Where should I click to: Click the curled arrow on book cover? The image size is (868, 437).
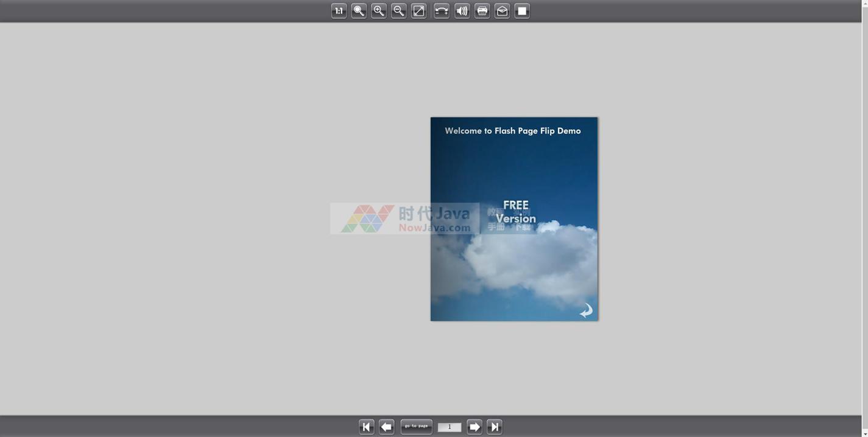[585, 311]
